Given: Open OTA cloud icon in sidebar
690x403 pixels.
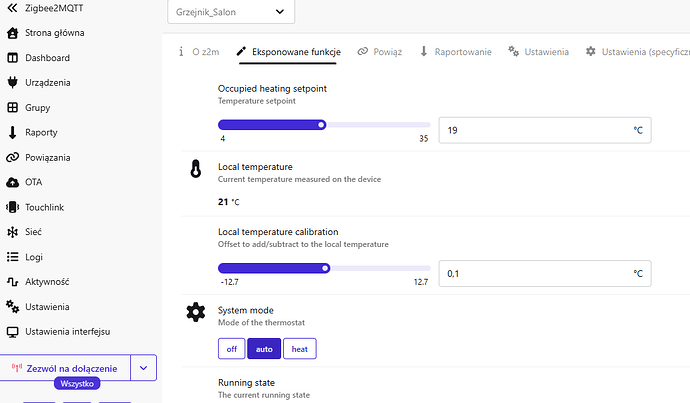Looking at the screenshot, I should click(x=13, y=182).
